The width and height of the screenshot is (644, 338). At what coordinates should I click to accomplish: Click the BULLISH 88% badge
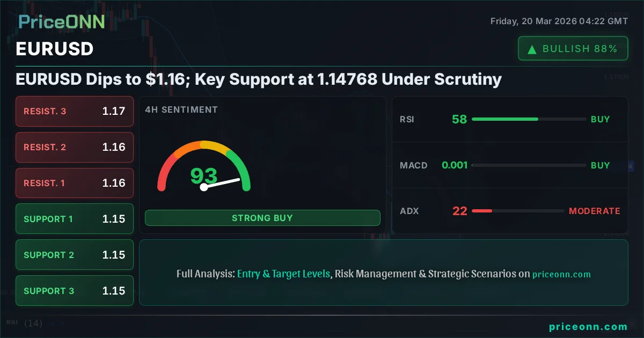[573, 49]
